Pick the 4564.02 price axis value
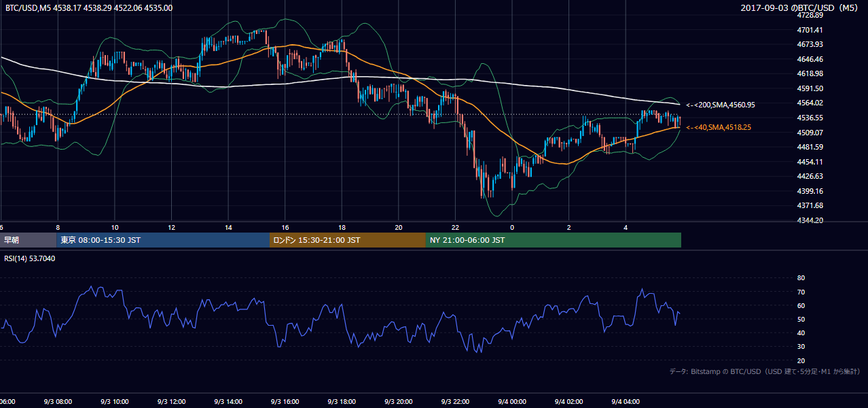The height and width of the screenshot is (408, 868). [810, 103]
